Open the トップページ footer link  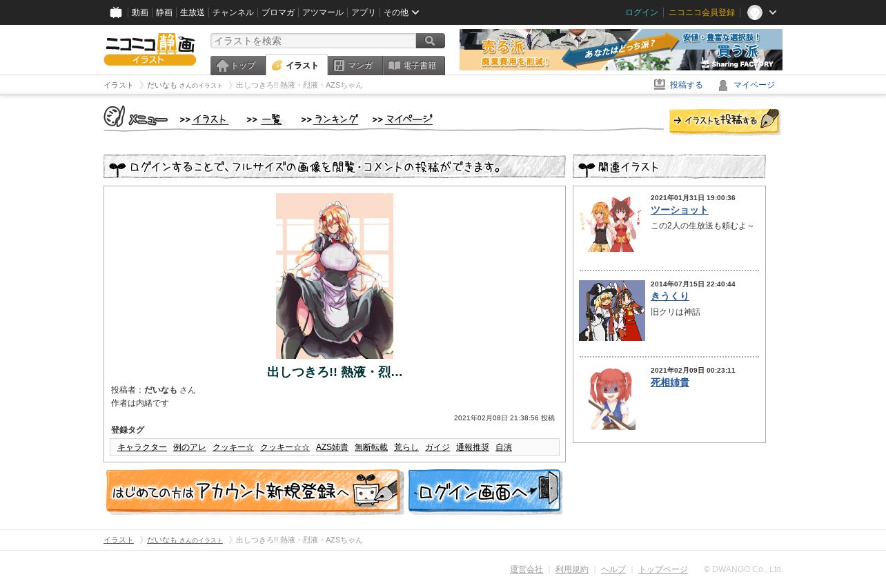(663, 569)
